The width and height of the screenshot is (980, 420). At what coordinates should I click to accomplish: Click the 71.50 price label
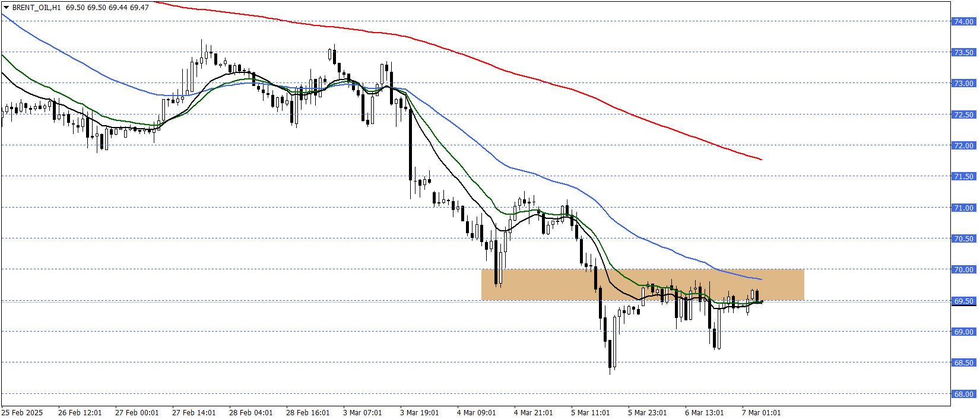pyautogui.click(x=964, y=176)
